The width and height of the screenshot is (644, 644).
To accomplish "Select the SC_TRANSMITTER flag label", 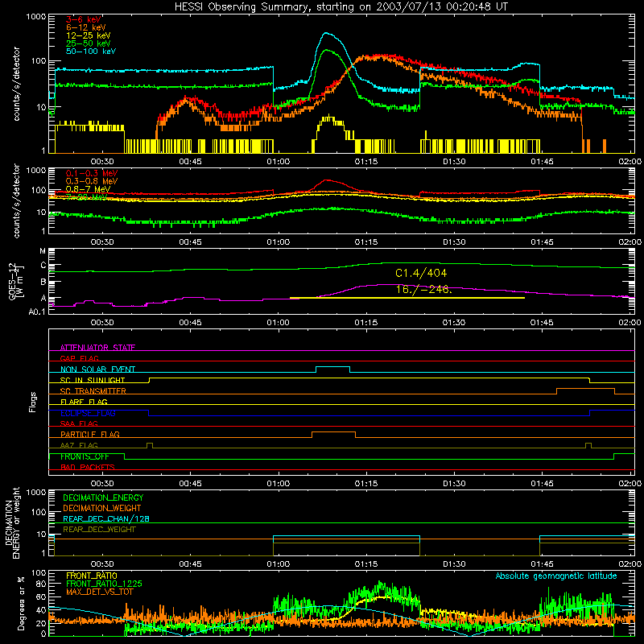I will pos(93,390).
